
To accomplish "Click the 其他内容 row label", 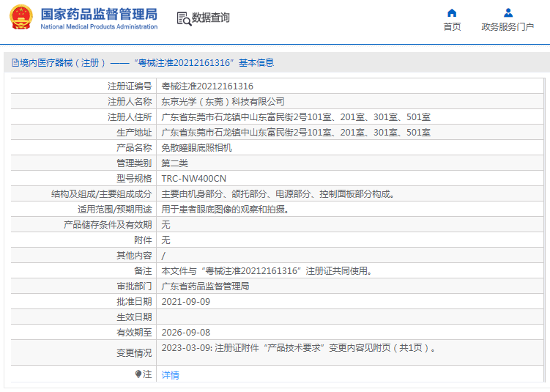I will 134,256.
